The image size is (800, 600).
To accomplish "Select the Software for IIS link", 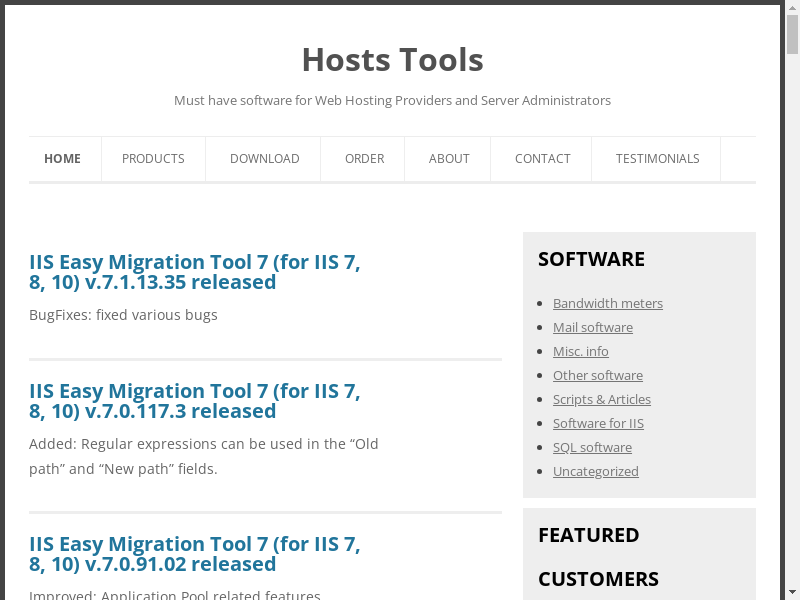I will tap(598, 423).
